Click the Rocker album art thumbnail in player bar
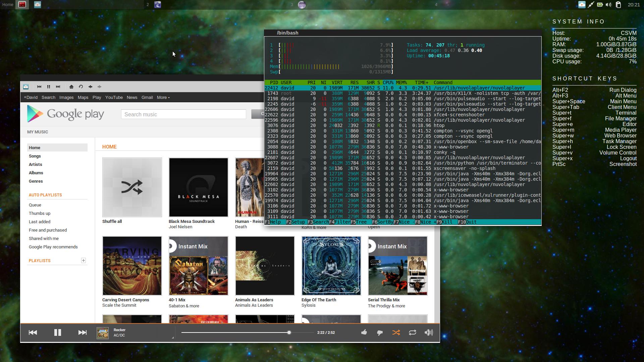Screen dimensions: 644x362 pyautogui.click(x=103, y=333)
